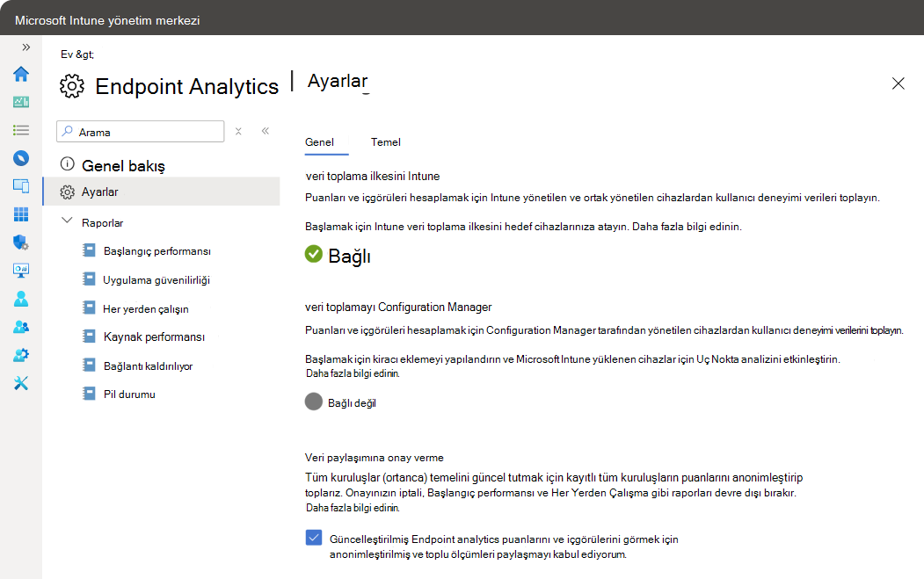Open Başlangıç performansı report
Screen dimensions: 924x579
(156, 251)
